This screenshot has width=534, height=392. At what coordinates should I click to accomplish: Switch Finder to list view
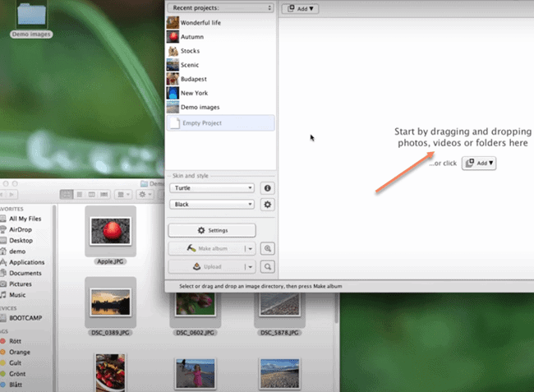79,194
